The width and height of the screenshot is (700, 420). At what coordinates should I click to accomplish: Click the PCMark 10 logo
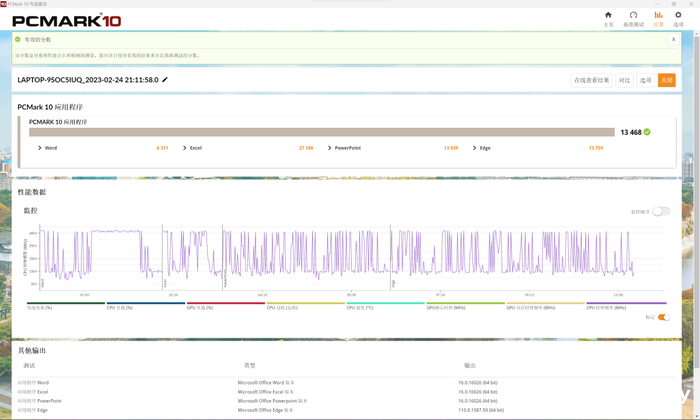[67, 21]
